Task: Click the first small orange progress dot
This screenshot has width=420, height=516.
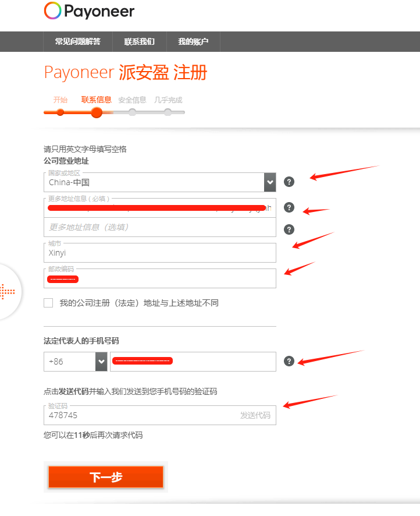Action: (x=60, y=112)
